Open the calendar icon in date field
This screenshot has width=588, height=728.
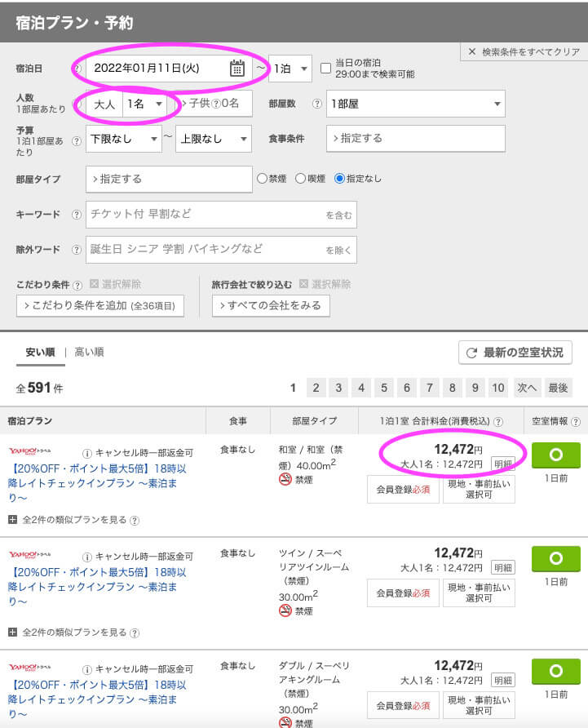[x=237, y=69]
